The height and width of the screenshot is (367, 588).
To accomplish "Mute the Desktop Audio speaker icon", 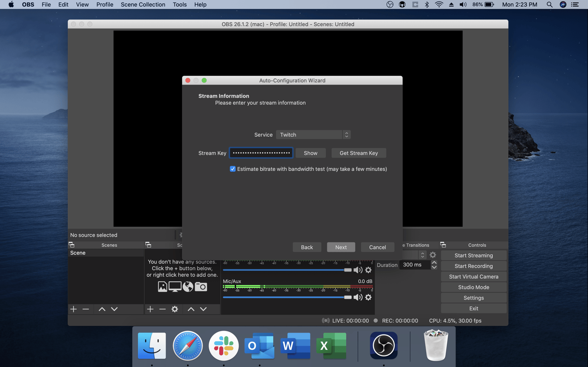I will [358, 270].
